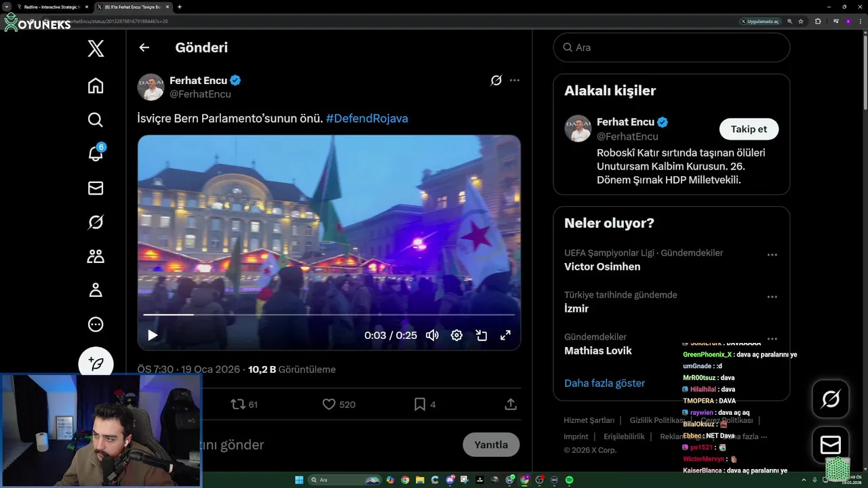This screenshot has height=488, width=868.
Task: Open Mathias Lovik trend
Action: click(x=598, y=350)
